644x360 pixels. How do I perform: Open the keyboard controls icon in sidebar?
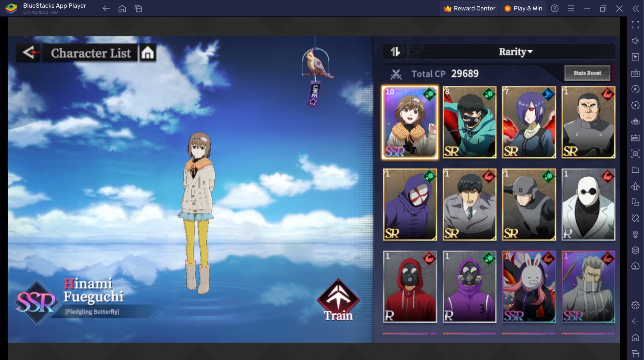[x=635, y=73]
